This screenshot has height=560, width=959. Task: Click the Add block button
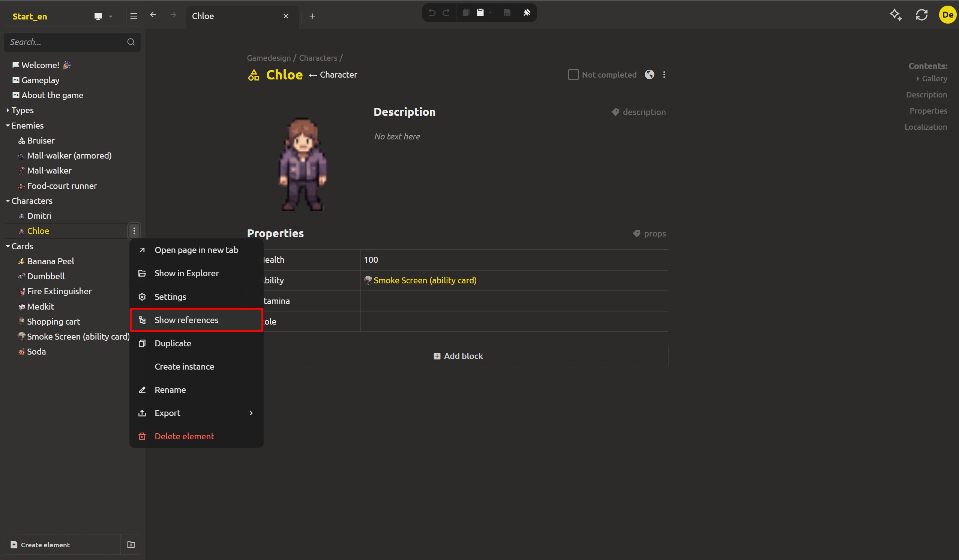[458, 356]
